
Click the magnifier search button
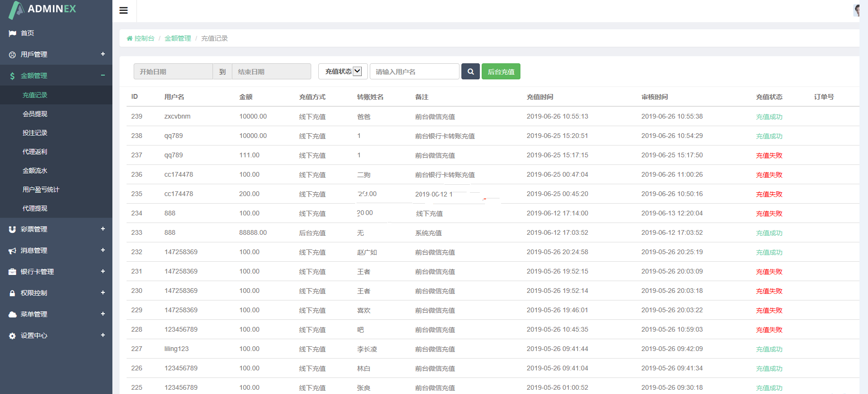click(x=470, y=71)
